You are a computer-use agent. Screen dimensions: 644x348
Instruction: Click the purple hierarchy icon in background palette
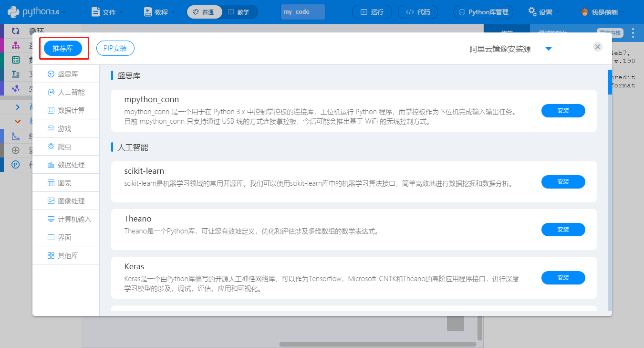coord(16,45)
